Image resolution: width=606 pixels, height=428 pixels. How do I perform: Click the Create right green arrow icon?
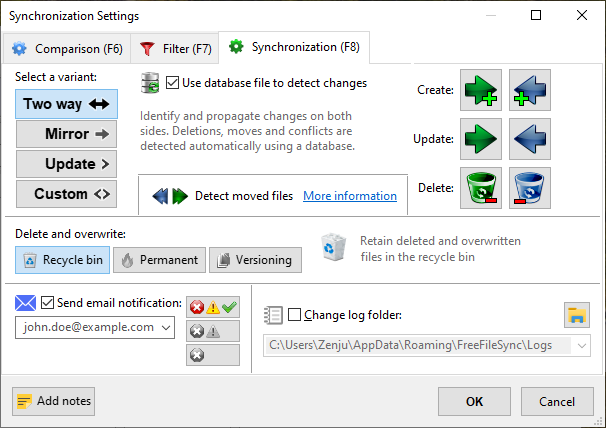pos(481,90)
